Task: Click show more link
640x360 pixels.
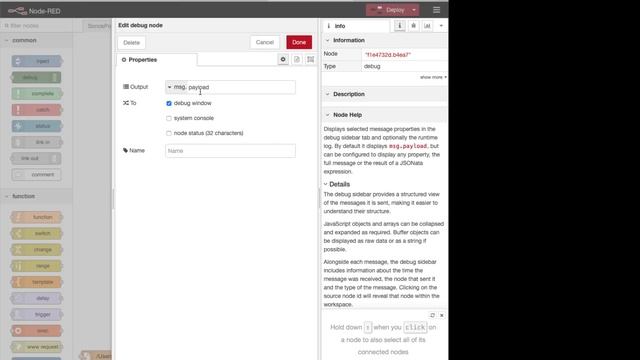Action: (433, 77)
